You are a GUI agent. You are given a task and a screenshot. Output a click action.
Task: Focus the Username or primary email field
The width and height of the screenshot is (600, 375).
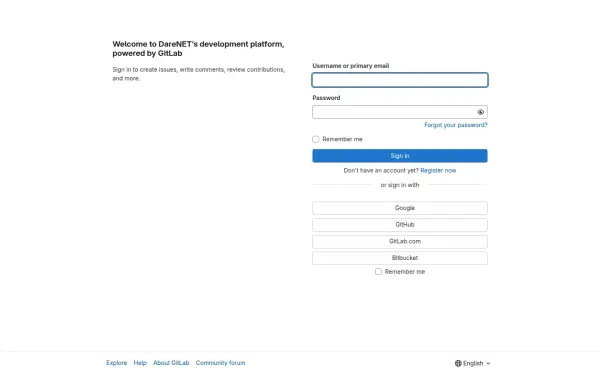pyautogui.click(x=400, y=80)
